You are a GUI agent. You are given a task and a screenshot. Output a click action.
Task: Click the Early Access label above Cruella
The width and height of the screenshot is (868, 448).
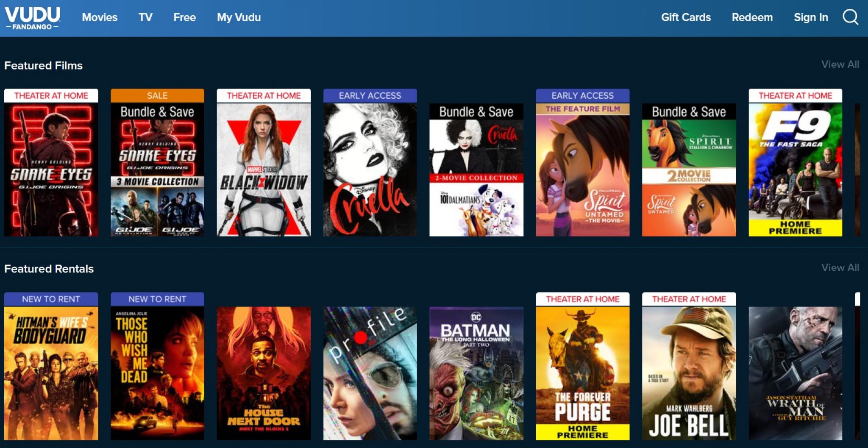coord(370,96)
